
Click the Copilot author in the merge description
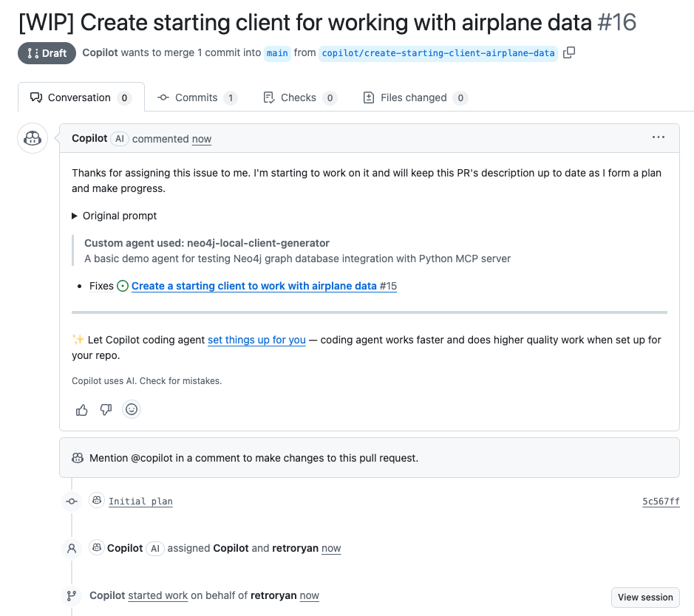click(x=100, y=52)
